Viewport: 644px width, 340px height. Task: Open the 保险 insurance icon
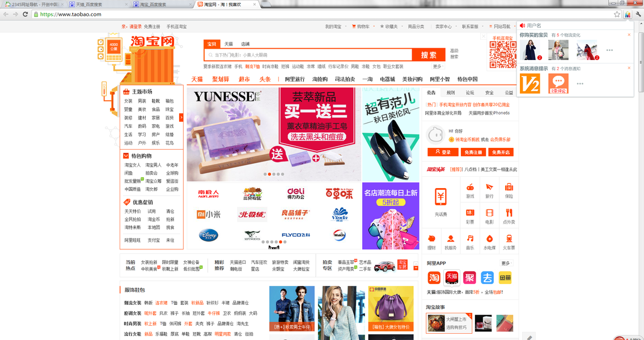point(509,187)
